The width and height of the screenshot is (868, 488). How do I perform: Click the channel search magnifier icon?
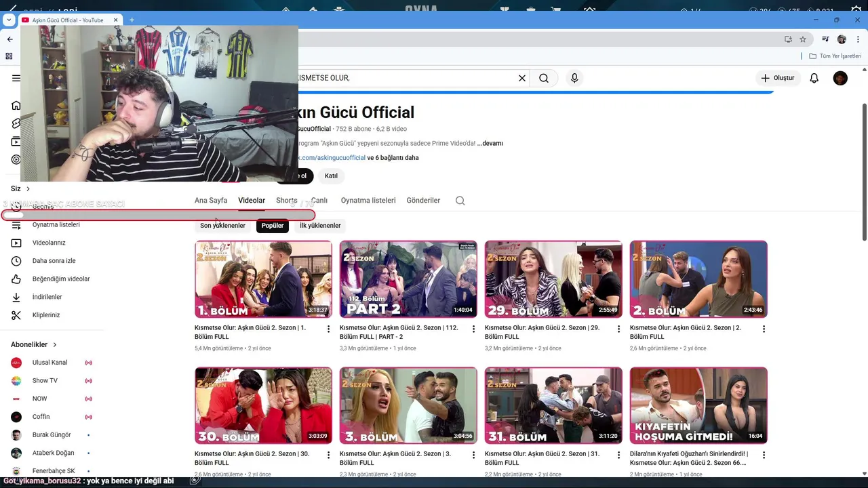pos(460,201)
